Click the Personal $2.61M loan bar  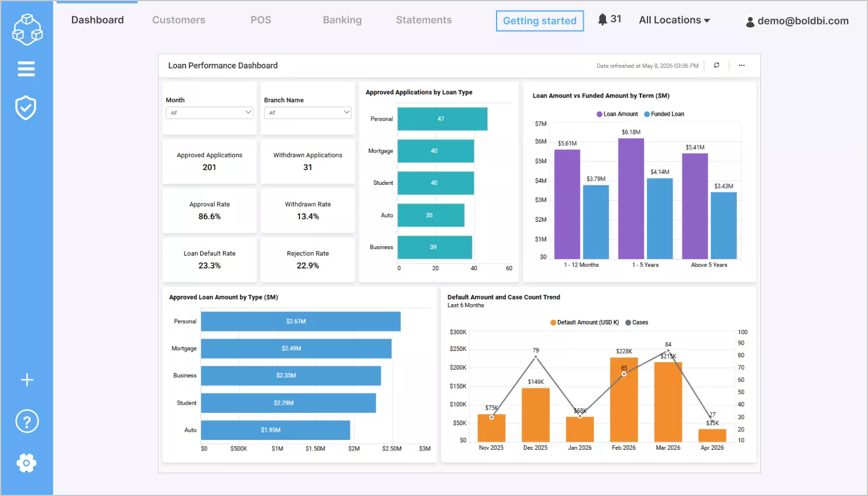pos(301,321)
